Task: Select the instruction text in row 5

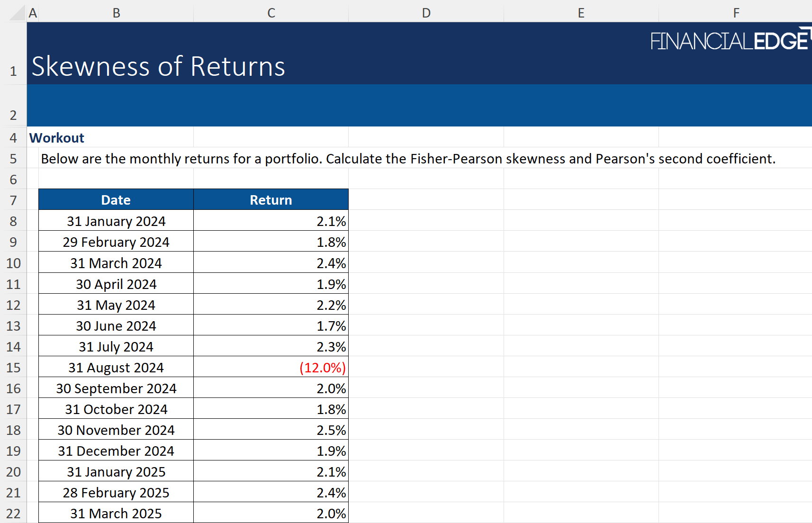Action: [x=407, y=159]
